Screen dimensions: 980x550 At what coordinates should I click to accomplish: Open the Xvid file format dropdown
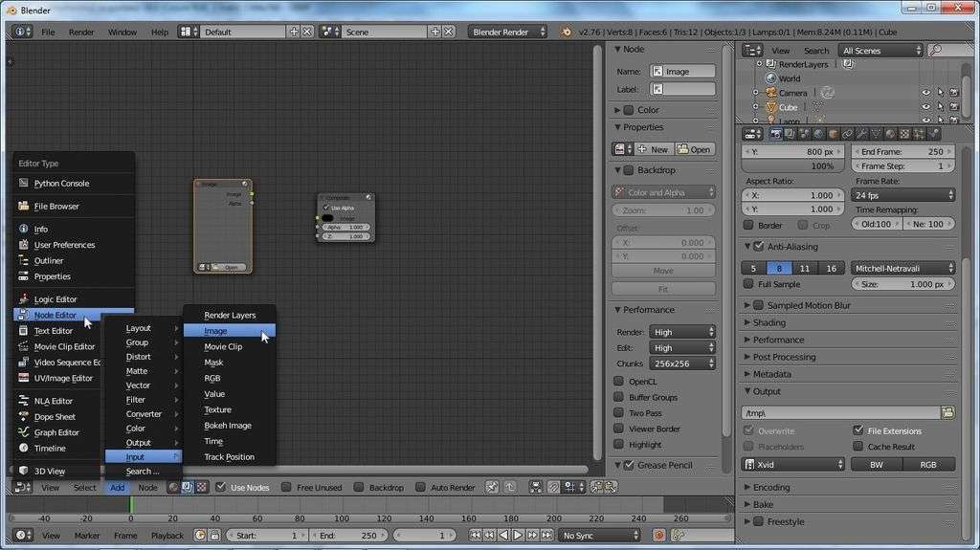793,465
